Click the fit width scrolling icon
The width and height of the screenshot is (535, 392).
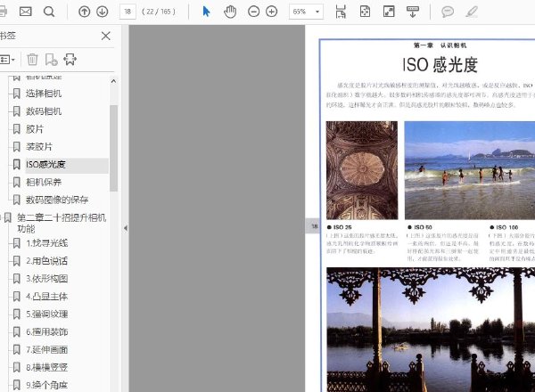(x=341, y=12)
